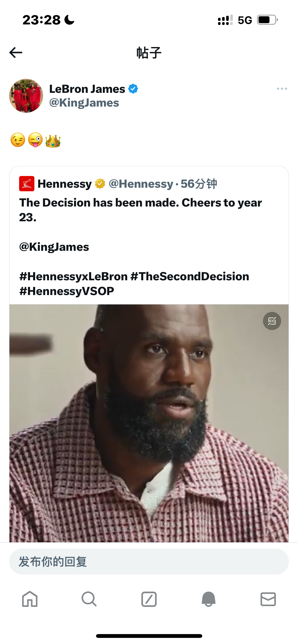Tap the LeBron James display name
Viewport: 298px width, 644px height.
point(87,89)
